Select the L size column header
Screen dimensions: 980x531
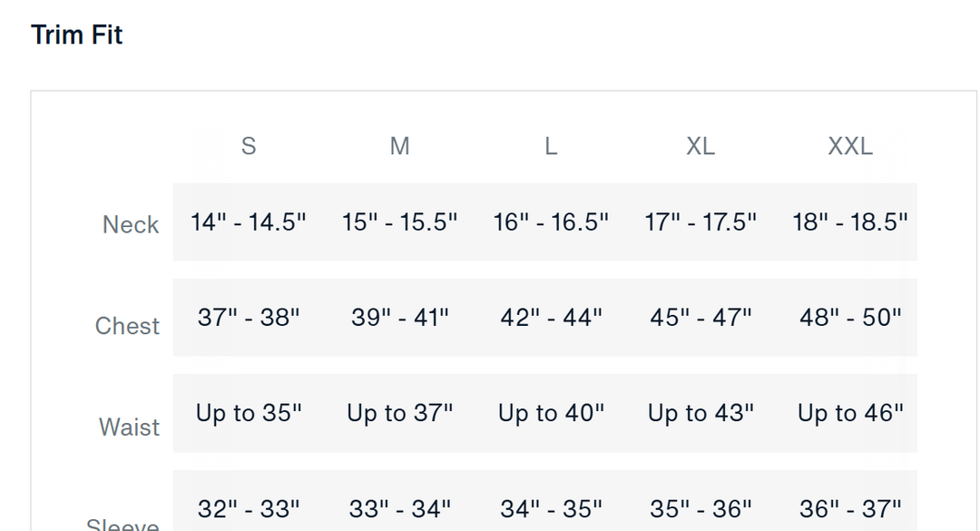[551, 146]
